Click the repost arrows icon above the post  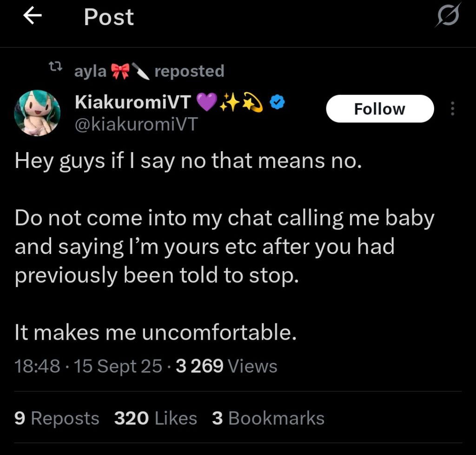(56, 66)
